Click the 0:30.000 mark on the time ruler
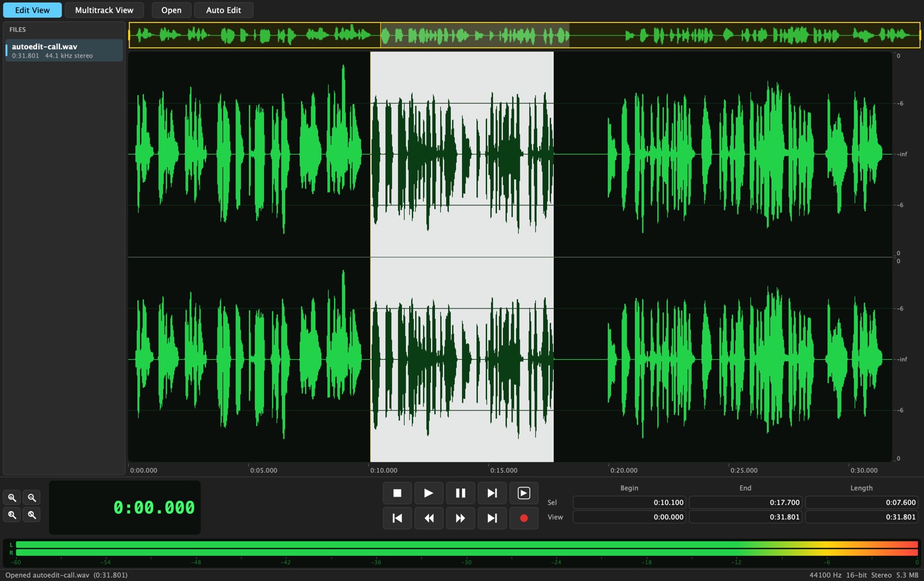This screenshot has height=581, width=924. tap(864, 470)
